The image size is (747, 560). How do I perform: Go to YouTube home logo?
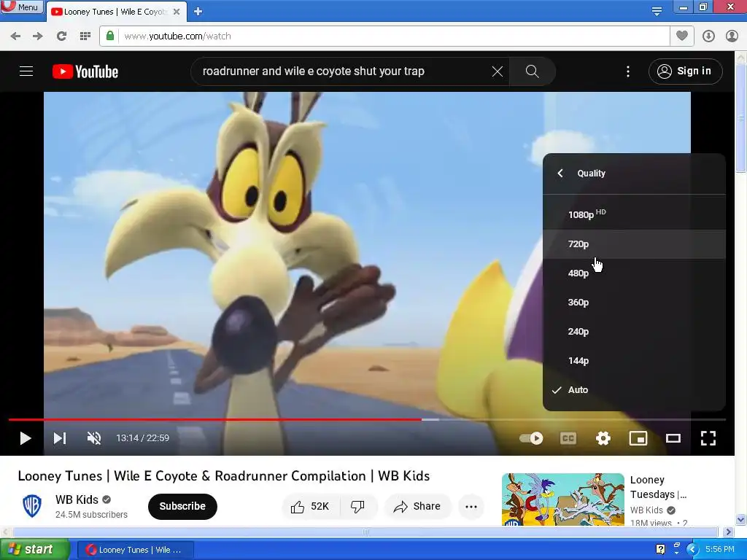click(85, 71)
